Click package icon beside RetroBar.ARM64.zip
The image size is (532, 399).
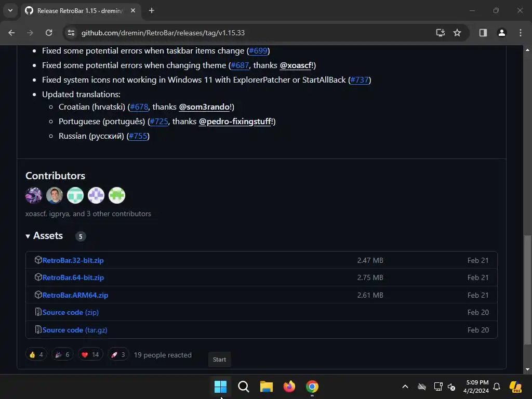[38, 295]
